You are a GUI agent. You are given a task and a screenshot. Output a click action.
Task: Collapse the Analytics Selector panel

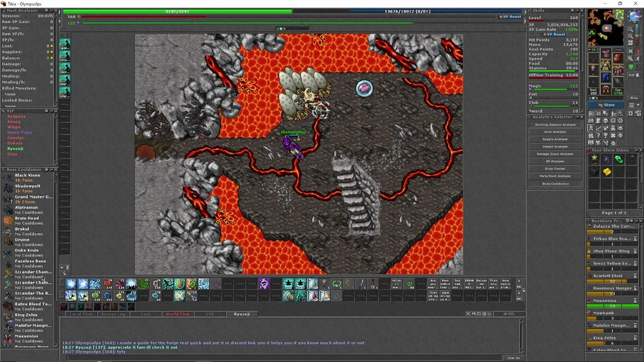click(577, 117)
